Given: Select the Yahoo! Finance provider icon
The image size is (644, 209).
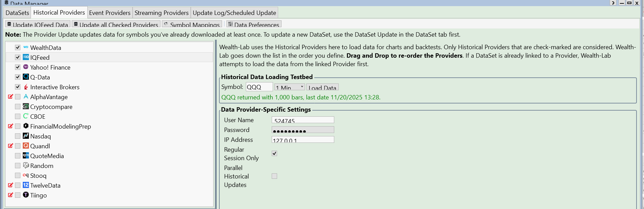Looking at the screenshot, I should tap(26, 67).
